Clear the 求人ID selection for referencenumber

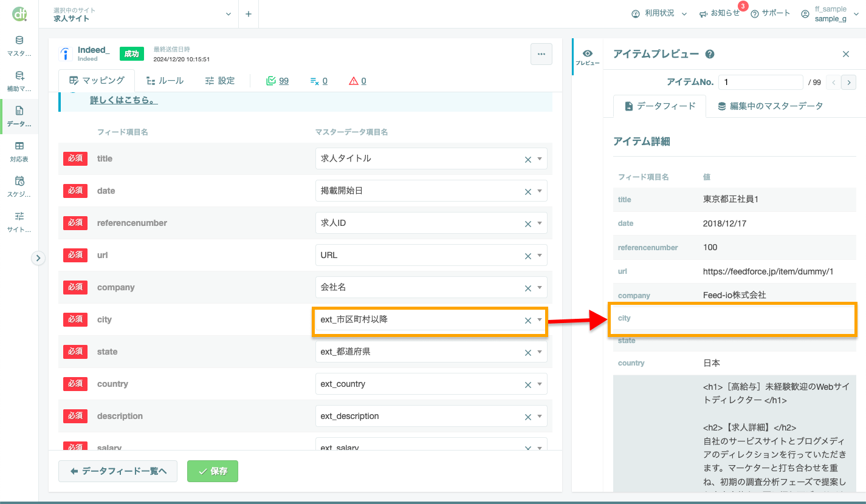528,223
